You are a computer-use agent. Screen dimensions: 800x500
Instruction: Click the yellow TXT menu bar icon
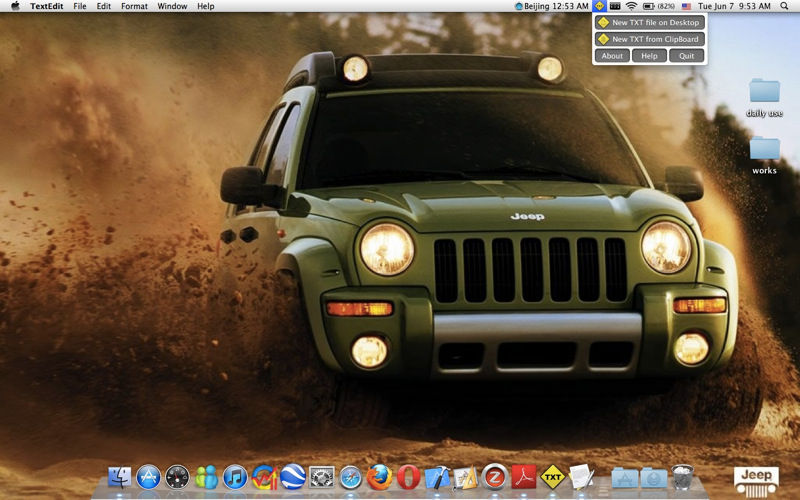click(599, 6)
